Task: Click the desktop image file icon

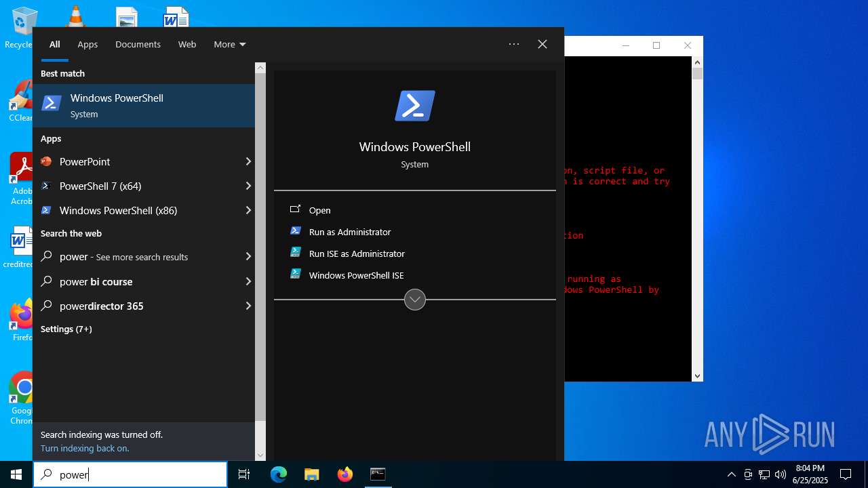Action: pos(126,17)
